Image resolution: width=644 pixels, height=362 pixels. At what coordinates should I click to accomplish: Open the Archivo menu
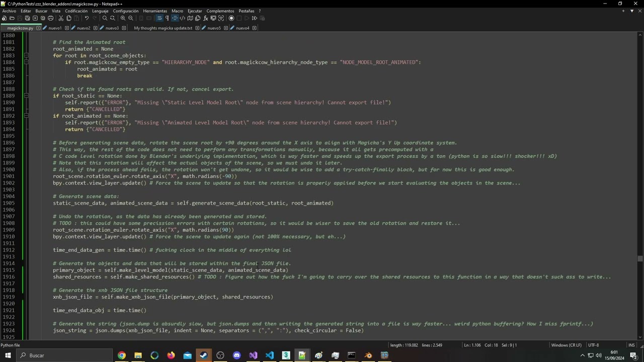(x=9, y=11)
